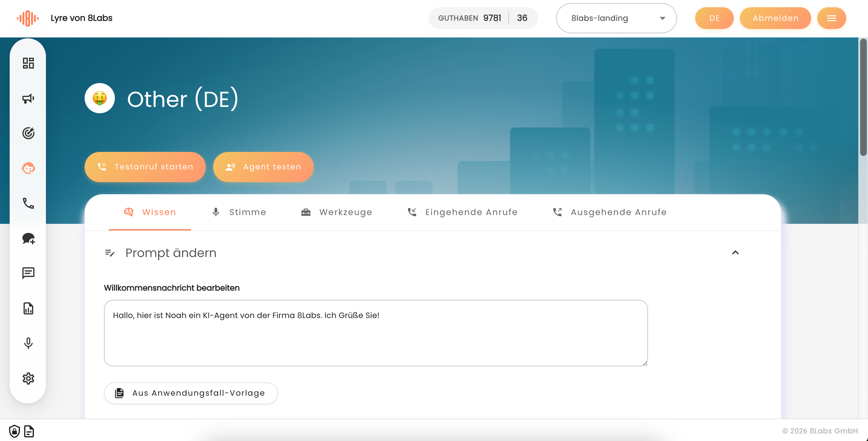868x441 pixels.
Task: Click the GUTHABEN credit balance display
Action: pyautogui.click(x=483, y=18)
